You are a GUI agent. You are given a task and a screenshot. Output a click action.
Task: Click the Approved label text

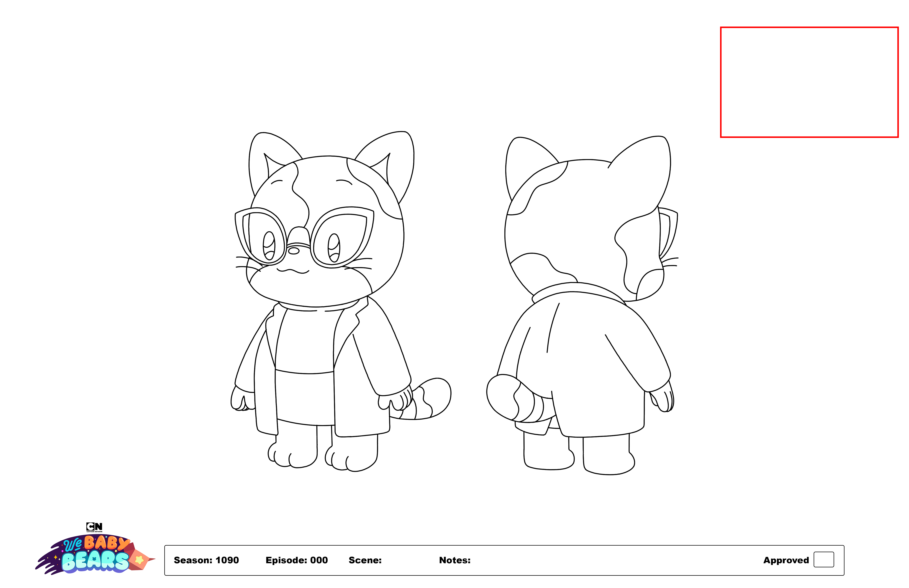coord(786,560)
